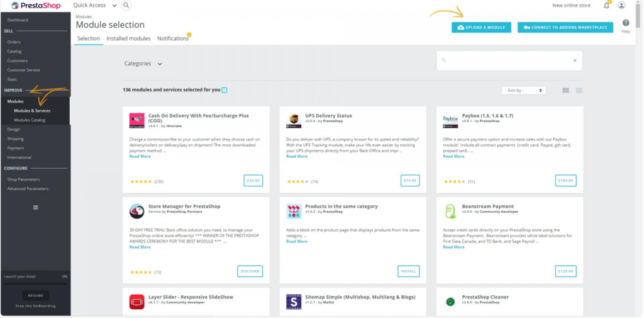Click the Sitemap Simple S icon

pos(294,302)
